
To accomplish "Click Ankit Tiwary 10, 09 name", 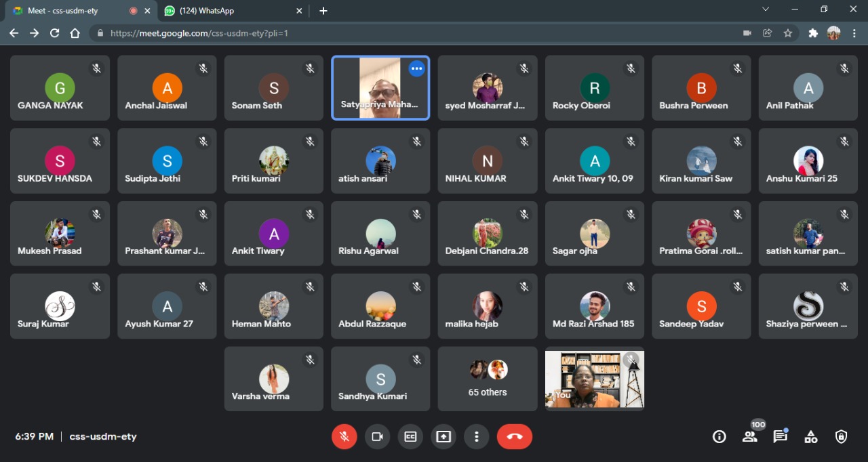I will 593,178.
